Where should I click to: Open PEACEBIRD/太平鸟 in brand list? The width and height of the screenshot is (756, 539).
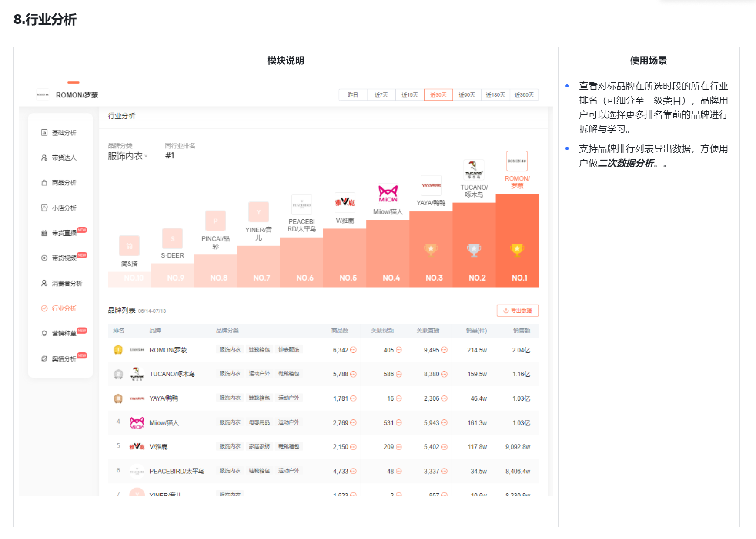coord(177,471)
